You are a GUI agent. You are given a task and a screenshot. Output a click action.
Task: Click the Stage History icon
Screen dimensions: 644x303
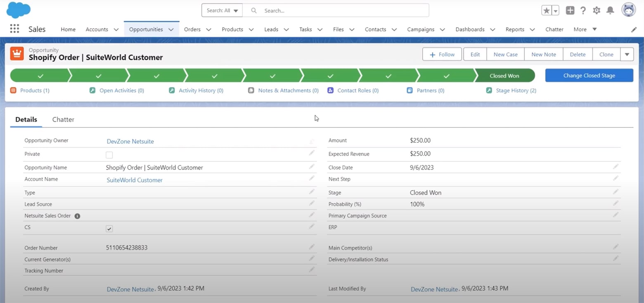click(x=489, y=90)
